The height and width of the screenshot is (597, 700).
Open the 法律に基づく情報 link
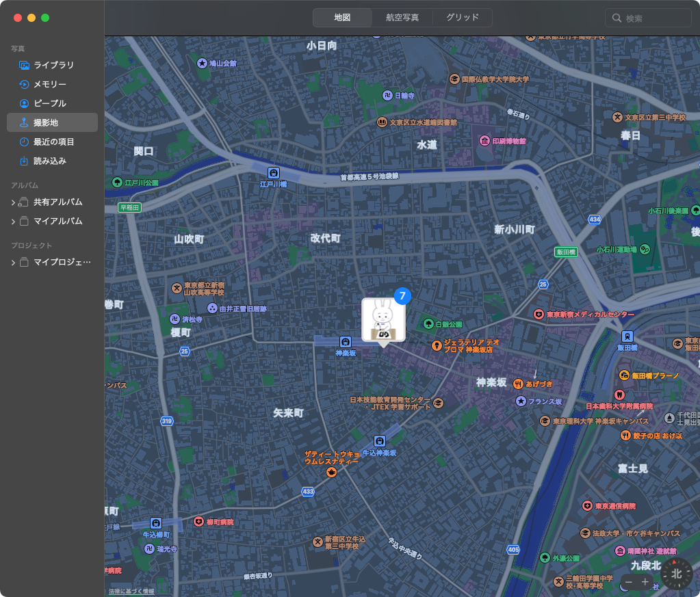point(131,592)
